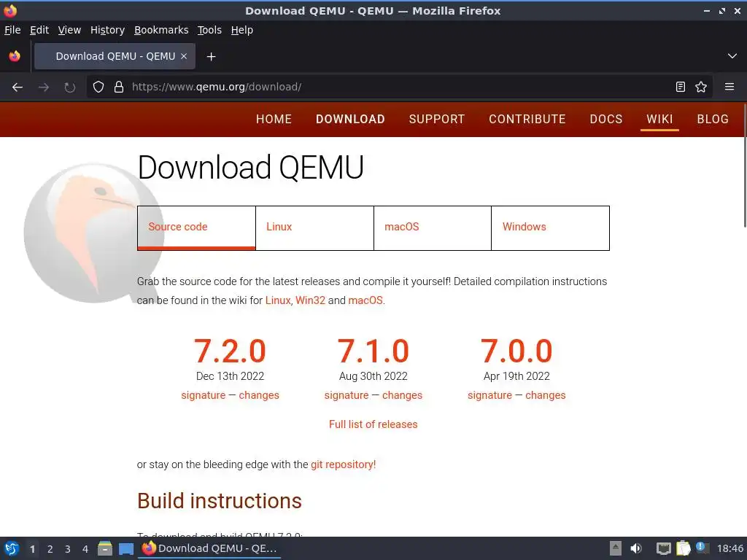Screen dimensions: 747x560
Task: Open Full list of releases link
Action: 373,424
